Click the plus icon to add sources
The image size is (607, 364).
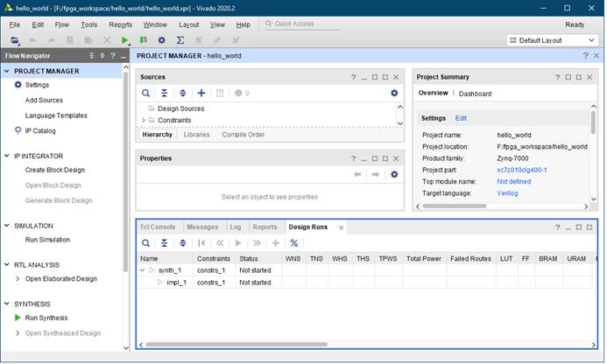point(201,93)
